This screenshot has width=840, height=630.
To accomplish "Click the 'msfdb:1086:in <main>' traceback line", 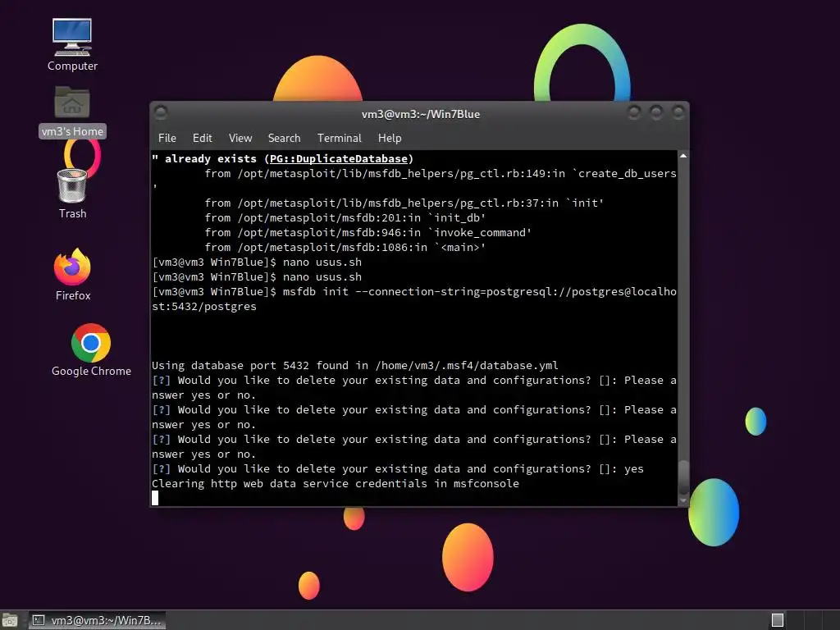I will coord(345,248).
